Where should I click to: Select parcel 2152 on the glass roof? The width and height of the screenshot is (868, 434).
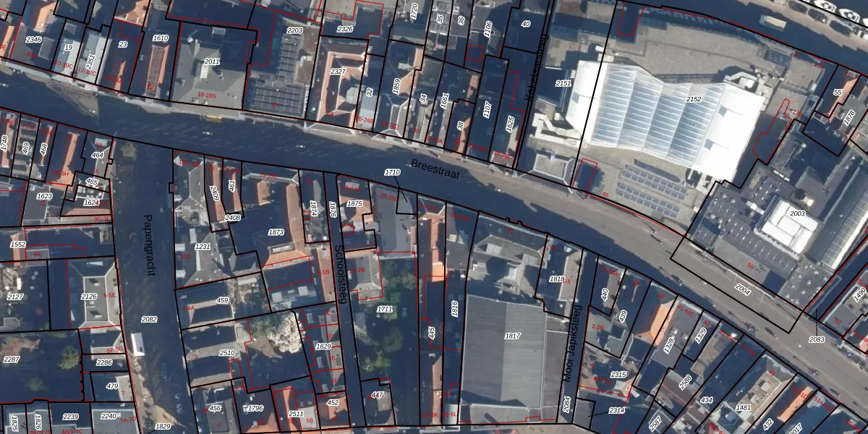(693, 99)
